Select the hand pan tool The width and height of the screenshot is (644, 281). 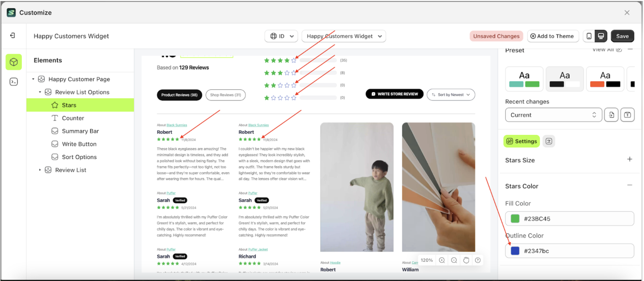click(x=466, y=260)
